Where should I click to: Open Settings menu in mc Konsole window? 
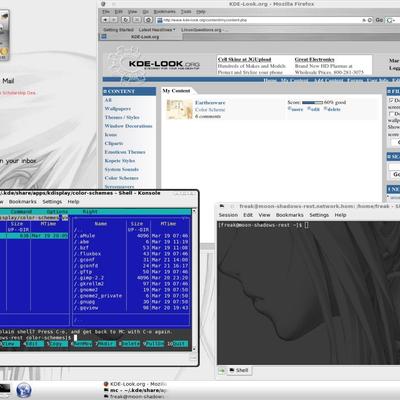click(52, 202)
